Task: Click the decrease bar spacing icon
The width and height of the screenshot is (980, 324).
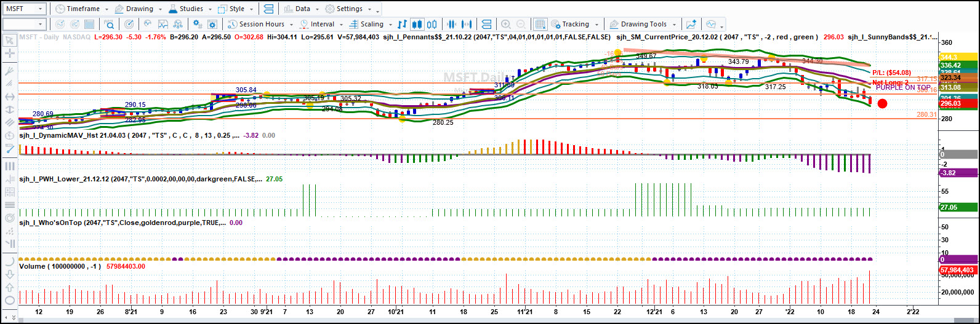Action: click(452, 25)
